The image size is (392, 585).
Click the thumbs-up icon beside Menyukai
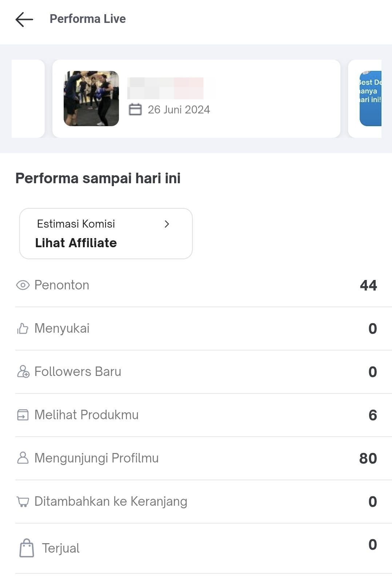23,329
